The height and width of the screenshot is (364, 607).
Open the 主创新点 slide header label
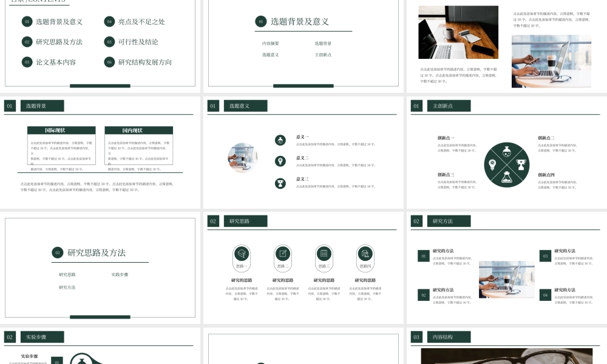pyautogui.click(x=449, y=106)
